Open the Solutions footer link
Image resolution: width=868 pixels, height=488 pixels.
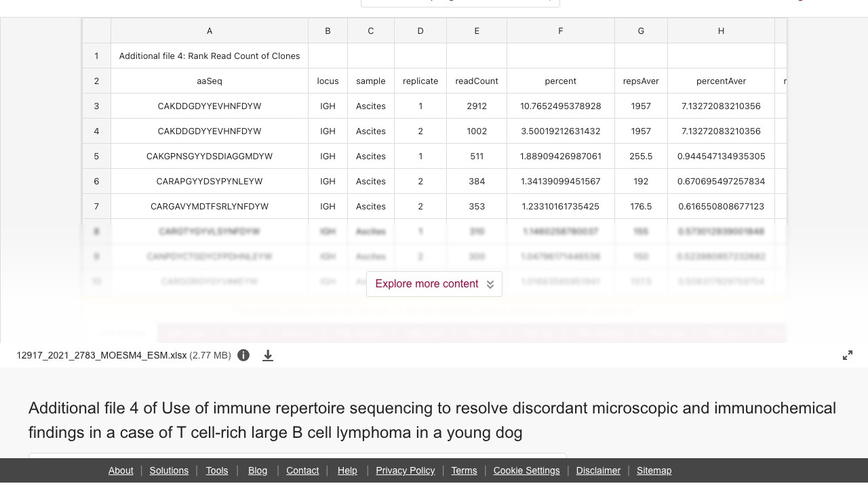[169, 470]
